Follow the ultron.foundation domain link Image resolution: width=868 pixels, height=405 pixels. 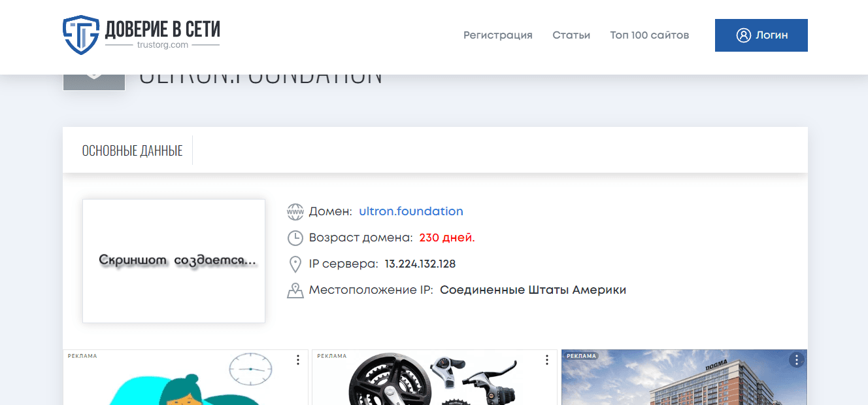tap(410, 211)
